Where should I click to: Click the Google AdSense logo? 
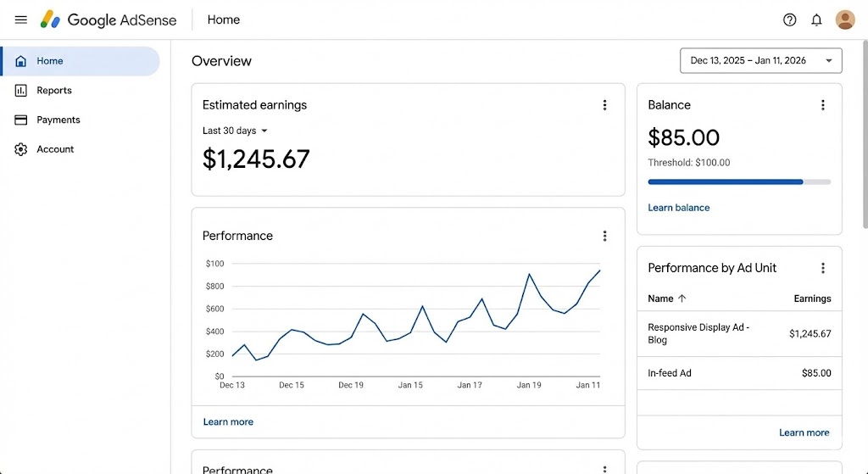tap(110, 20)
